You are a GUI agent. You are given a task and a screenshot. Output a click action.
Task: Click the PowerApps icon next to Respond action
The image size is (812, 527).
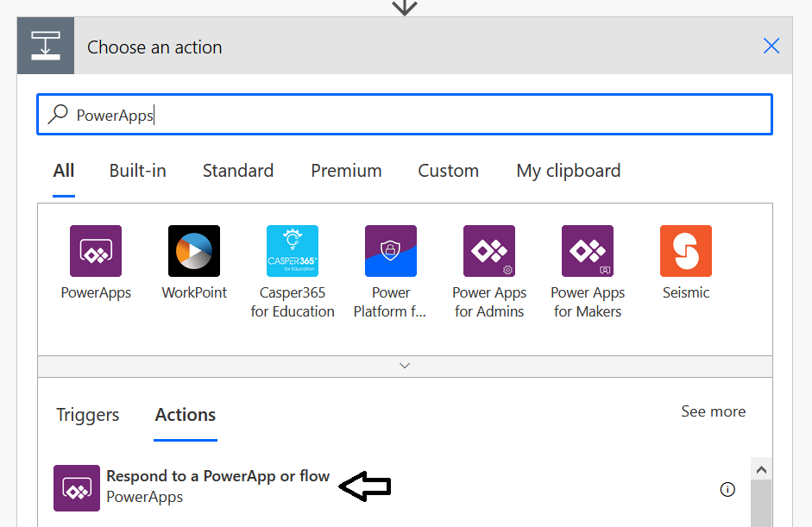point(76,488)
